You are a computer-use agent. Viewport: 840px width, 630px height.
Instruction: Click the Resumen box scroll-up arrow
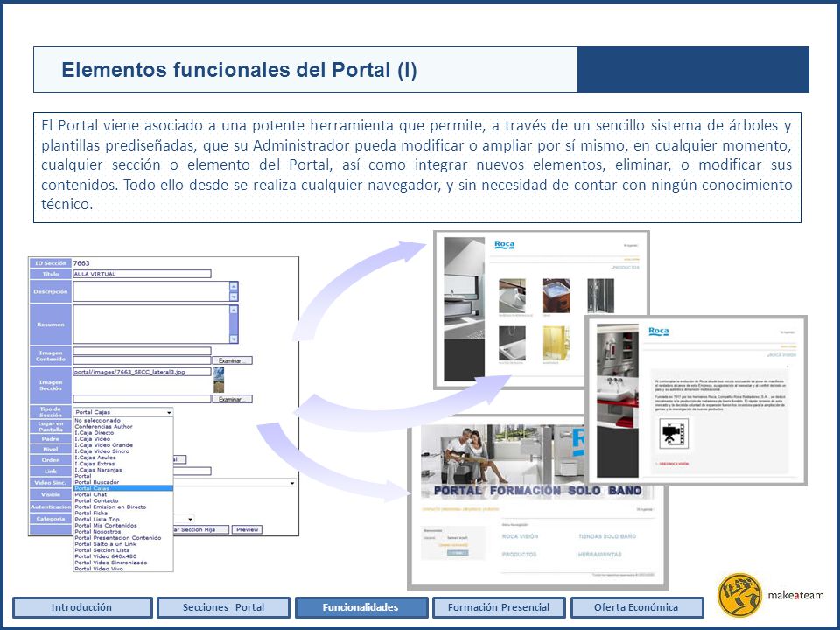click(234, 310)
